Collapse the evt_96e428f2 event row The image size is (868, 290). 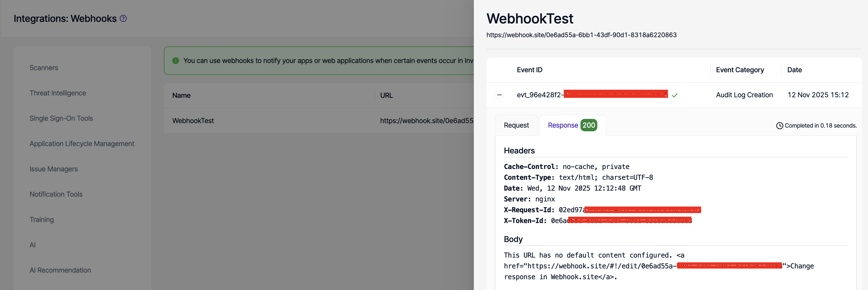499,95
